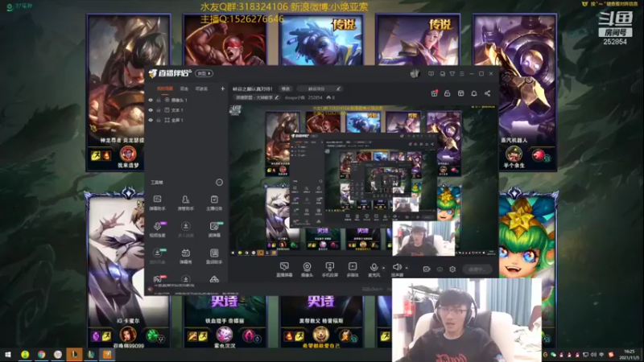Add a 摄像头 camera source from bottom toolbar

[x=307, y=269]
